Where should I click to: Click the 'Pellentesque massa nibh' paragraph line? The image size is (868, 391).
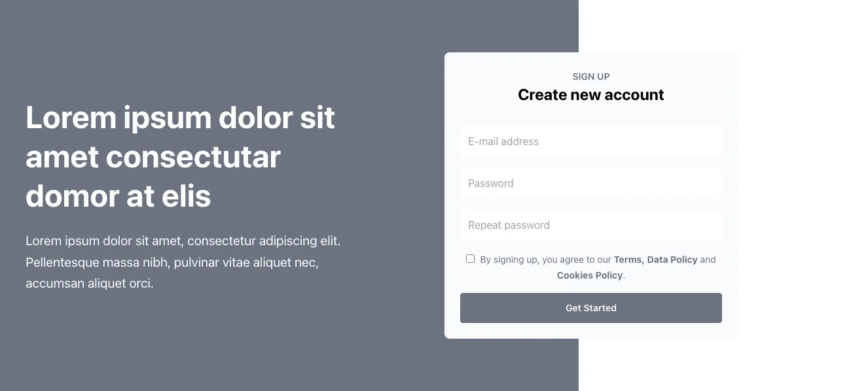click(x=172, y=262)
